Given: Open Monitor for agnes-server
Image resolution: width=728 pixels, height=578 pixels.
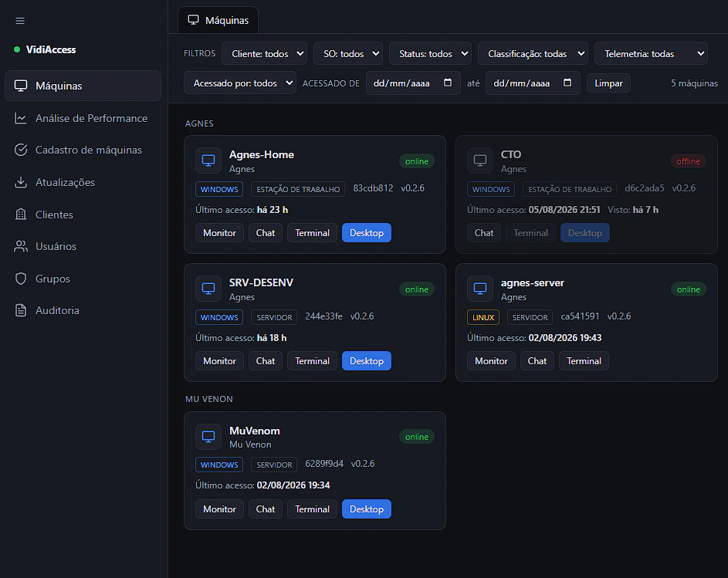Looking at the screenshot, I should coord(491,361).
